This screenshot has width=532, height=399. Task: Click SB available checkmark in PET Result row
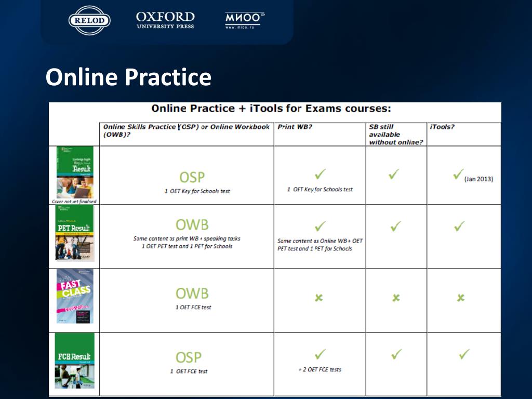pyautogui.click(x=395, y=227)
